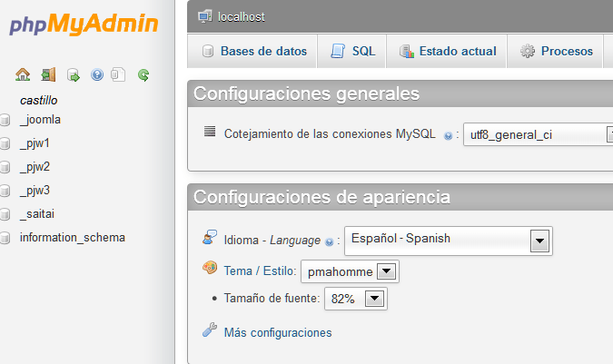Screen dimensions: 613x364
Task: Open the pmahomme theme dropdown
Action: [350, 271]
